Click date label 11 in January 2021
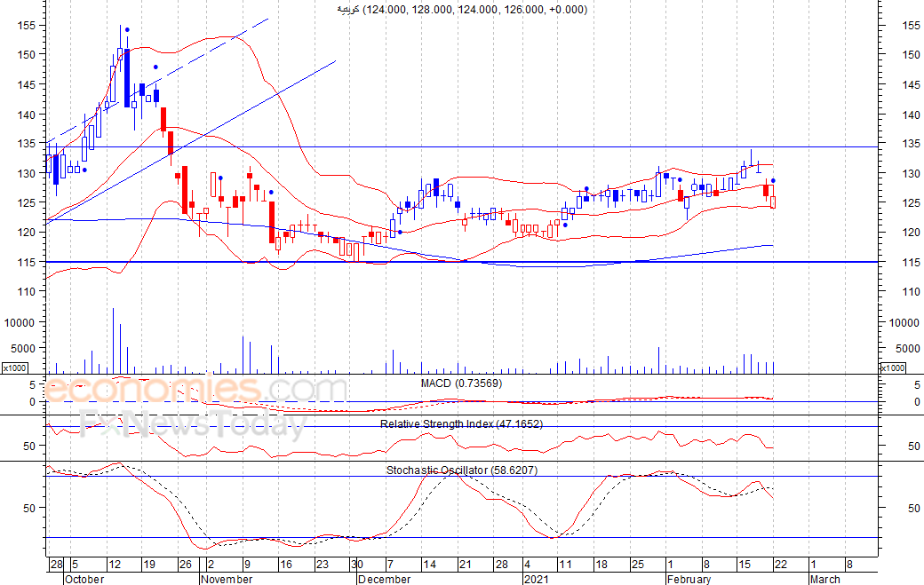 (x=565, y=565)
